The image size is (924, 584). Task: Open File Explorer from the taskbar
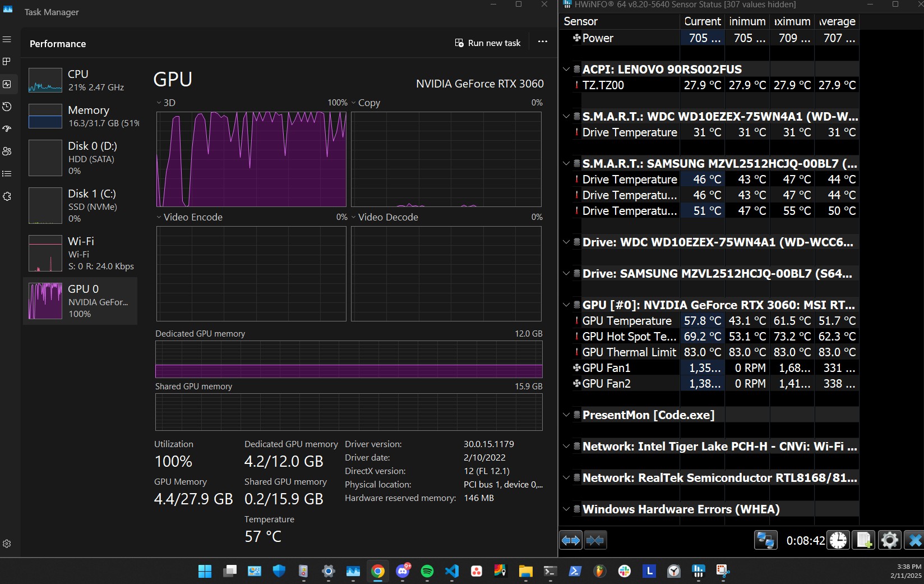tap(525, 571)
